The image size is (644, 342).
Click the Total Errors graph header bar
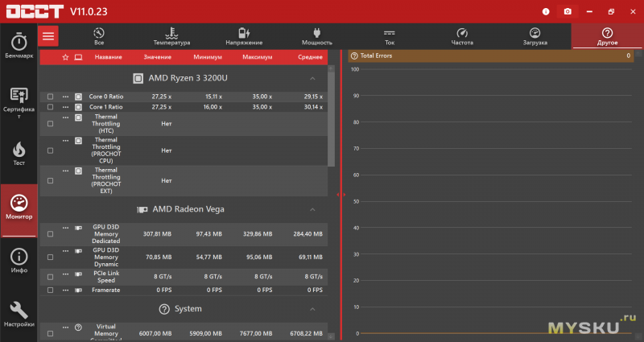(x=490, y=56)
